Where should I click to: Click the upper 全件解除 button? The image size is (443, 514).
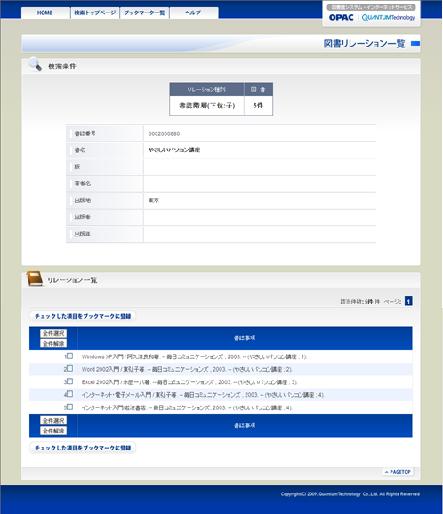[54, 343]
